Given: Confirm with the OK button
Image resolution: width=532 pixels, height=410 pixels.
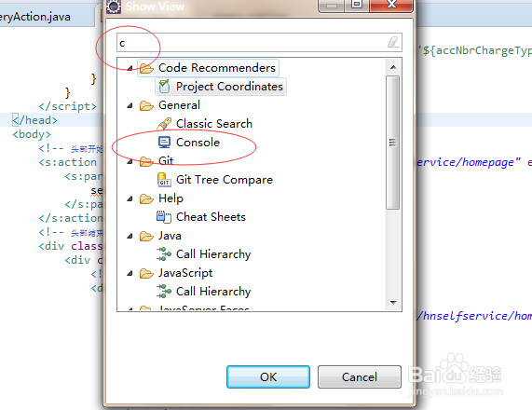Looking at the screenshot, I should tap(268, 377).
